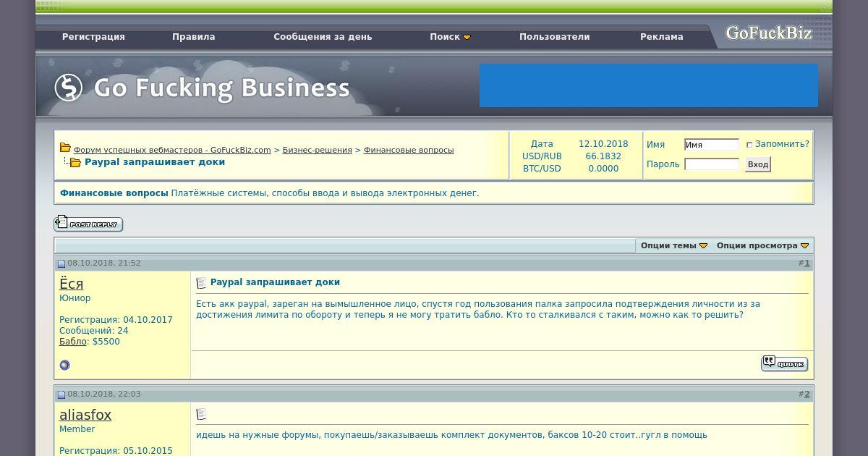Open the Финансовые вопросы breadcrumb link
This screenshot has height=456, width=868.
[409, 150]
